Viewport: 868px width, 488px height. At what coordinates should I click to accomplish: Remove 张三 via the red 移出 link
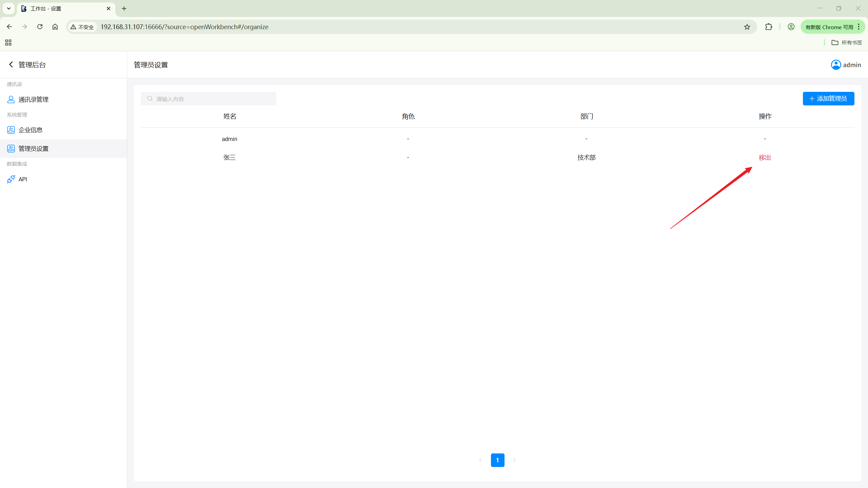point(765,158)
